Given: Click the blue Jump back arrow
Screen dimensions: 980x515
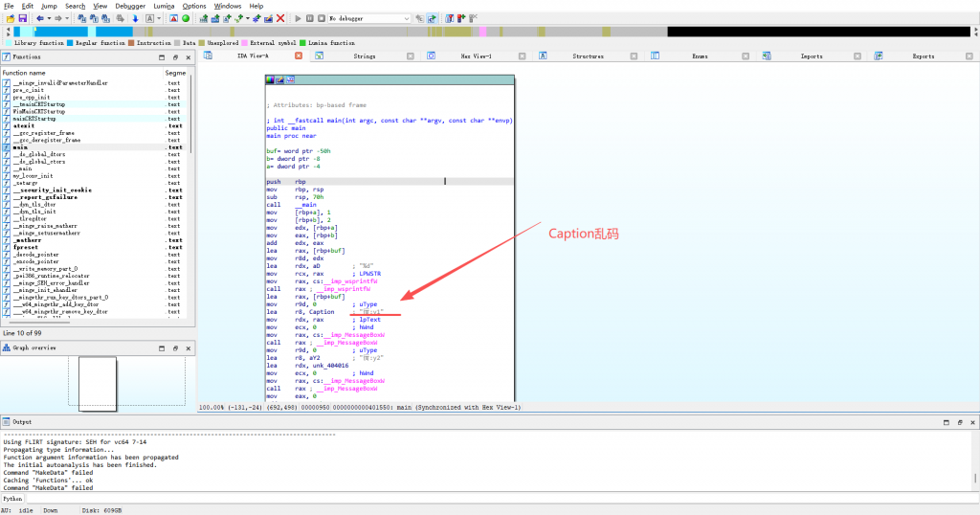Looking at the screenshot, I should tap(39, 18).
